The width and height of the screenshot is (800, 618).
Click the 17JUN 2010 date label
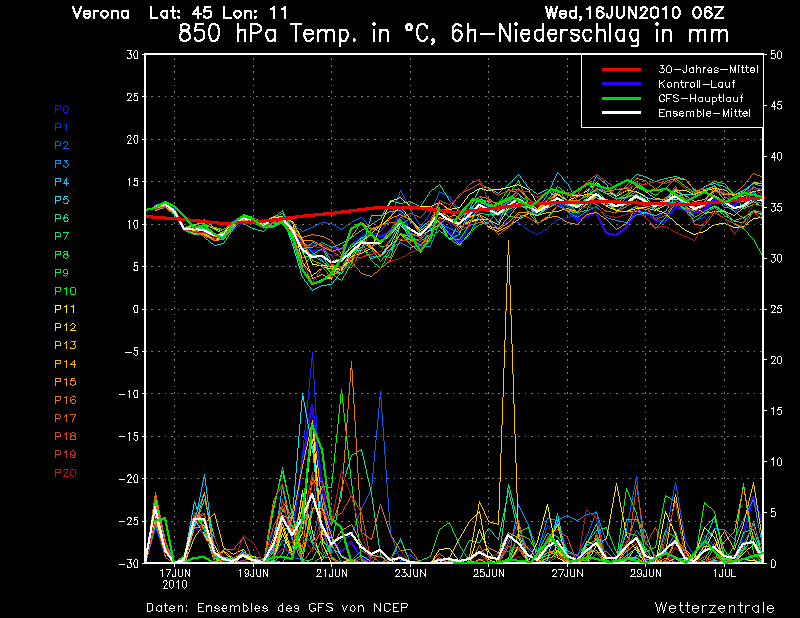click(x=175, y=578)
